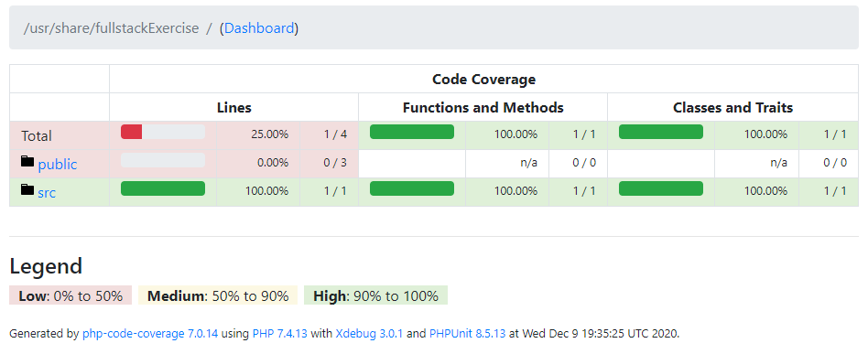Click the empty public lines coverage bar
The height and width of the screenshot is (354, 868).
click(163, 160)
